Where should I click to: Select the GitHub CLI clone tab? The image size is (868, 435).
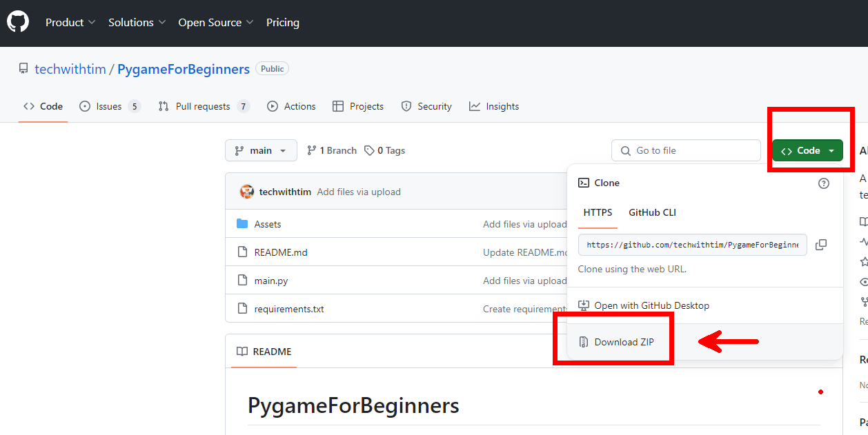[652, 212]
